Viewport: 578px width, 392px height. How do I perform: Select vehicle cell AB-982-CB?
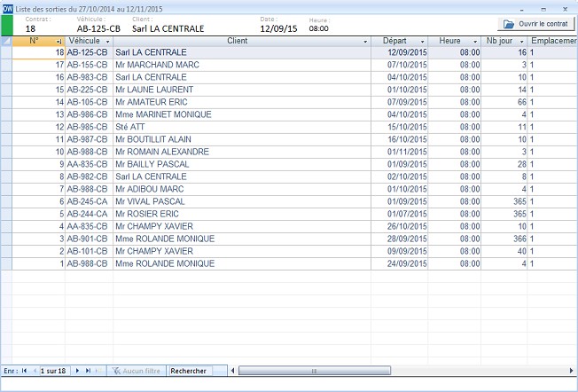[x=89, y=176]
